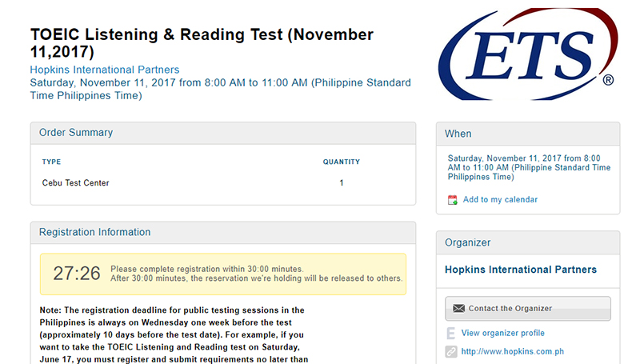
Task: Click the TOEIC Listening & Reading Test heading
Action: (x=202, y=43)
